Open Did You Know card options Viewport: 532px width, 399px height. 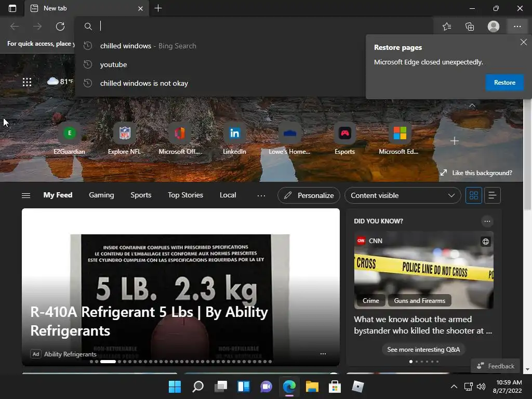point(487,221)
